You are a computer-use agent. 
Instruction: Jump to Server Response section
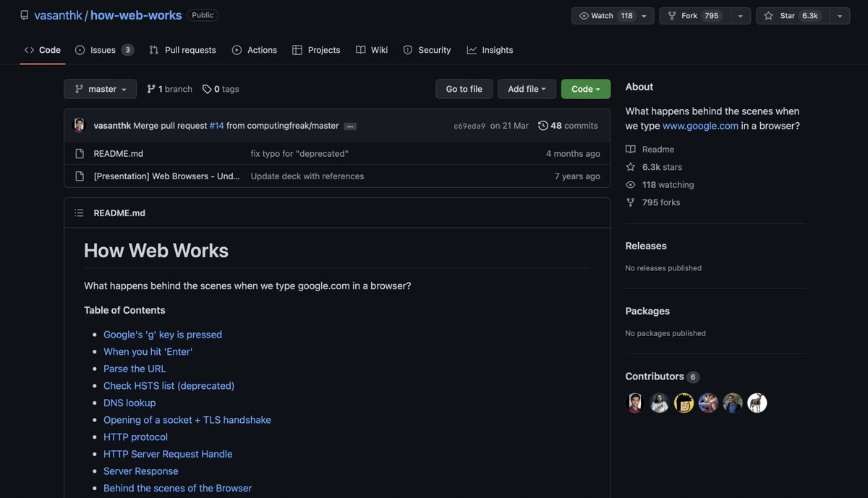coord(141,471)
